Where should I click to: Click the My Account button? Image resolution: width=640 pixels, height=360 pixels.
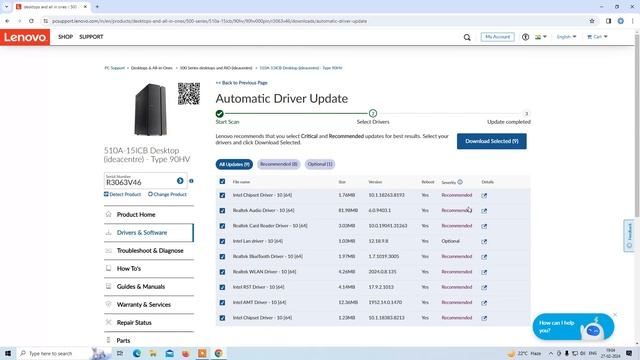tap(498, 37)
